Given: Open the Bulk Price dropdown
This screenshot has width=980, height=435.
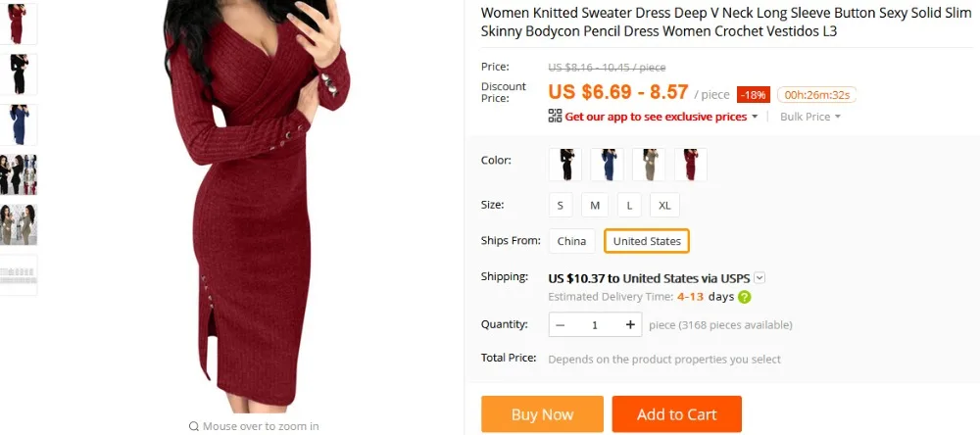Looking at the screenshot, I should pyautogui.click(x=810, y=117).
